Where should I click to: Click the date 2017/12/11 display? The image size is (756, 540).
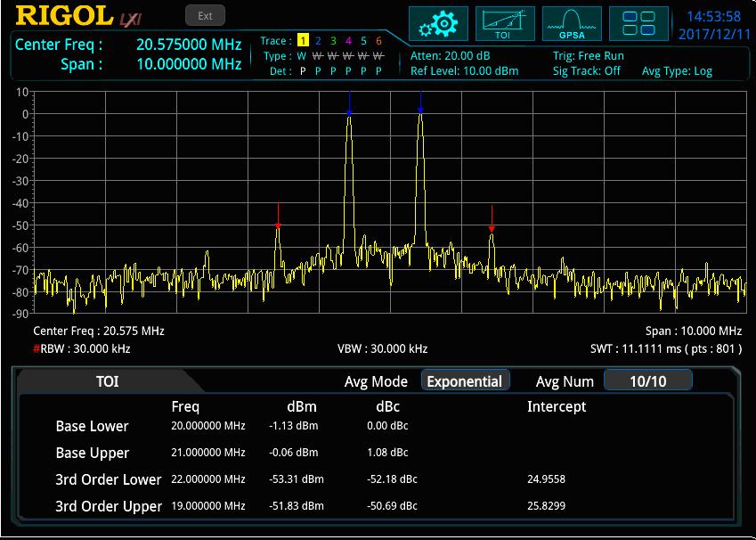pyautogui.click(x=714, y=34)
